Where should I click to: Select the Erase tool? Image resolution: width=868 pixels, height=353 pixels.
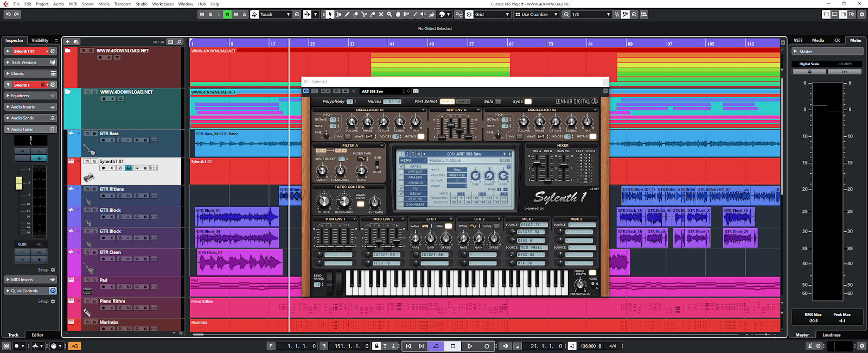click(356, 14)
